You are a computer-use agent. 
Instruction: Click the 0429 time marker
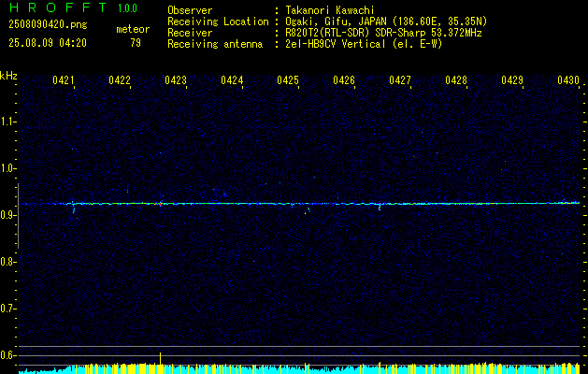tap(512, 79)
